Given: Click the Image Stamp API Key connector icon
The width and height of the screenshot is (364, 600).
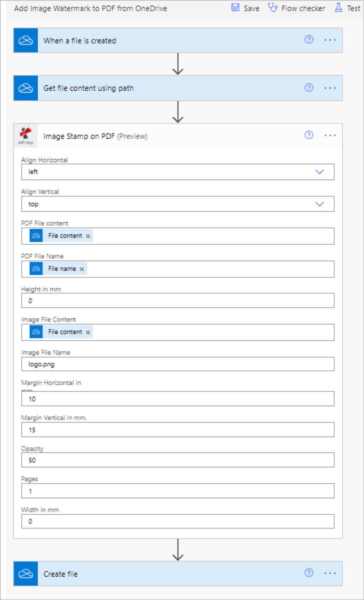Looking at the screenshot, I should (x=25, y=136).
